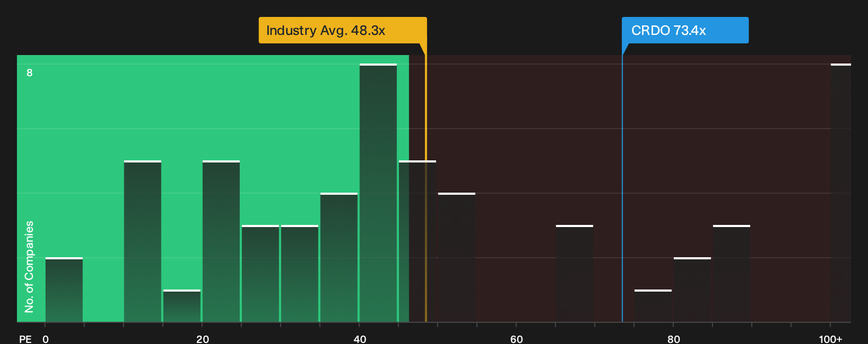This screenshot has height=344, width=868.
Task: Click the PE axis label
Action: click(x=25, y=339)
